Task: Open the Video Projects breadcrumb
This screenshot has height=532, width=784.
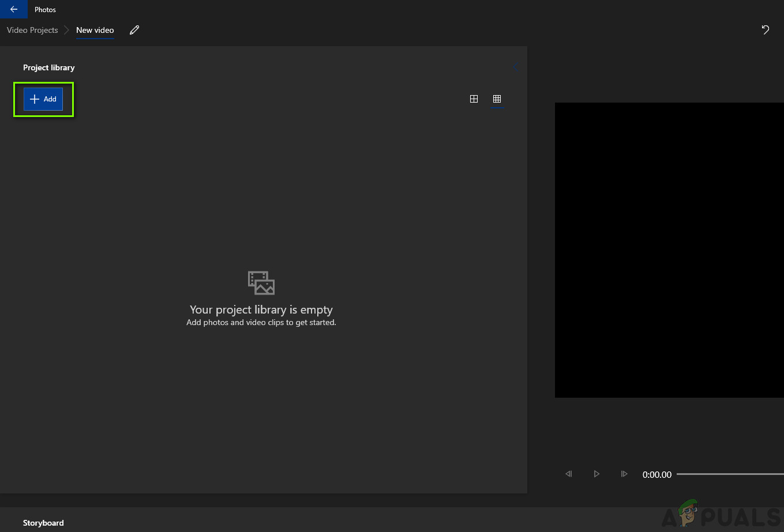Action: [x=32, y=30]
